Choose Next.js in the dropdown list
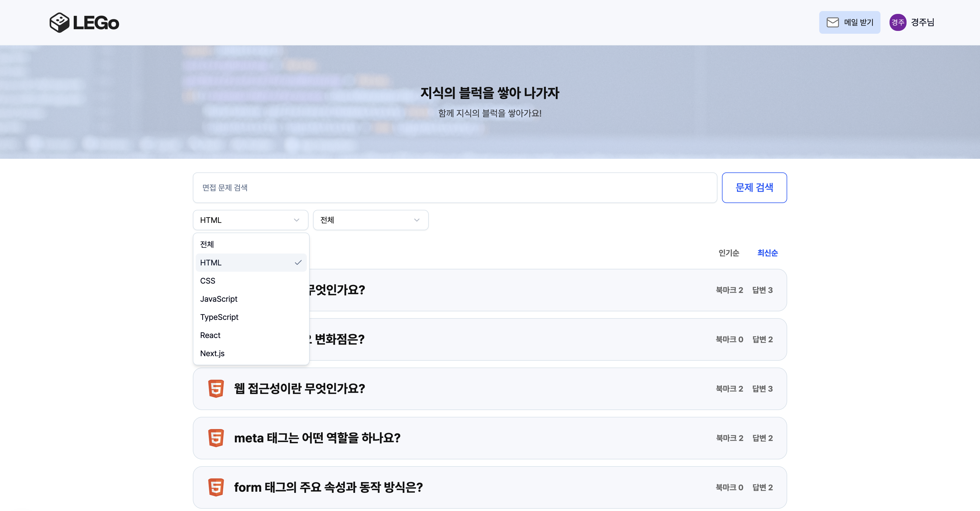This screenshot has height=511, width=980. tap(212, 354)
